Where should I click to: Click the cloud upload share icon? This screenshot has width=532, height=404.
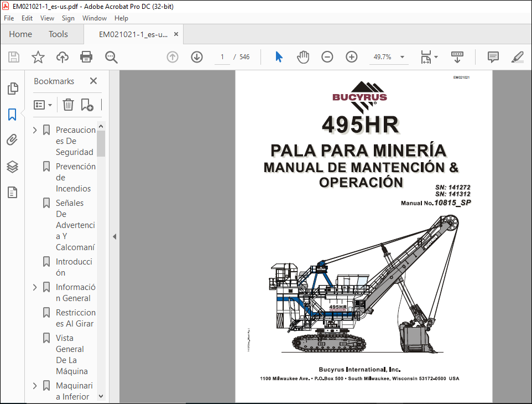point(62,57)
